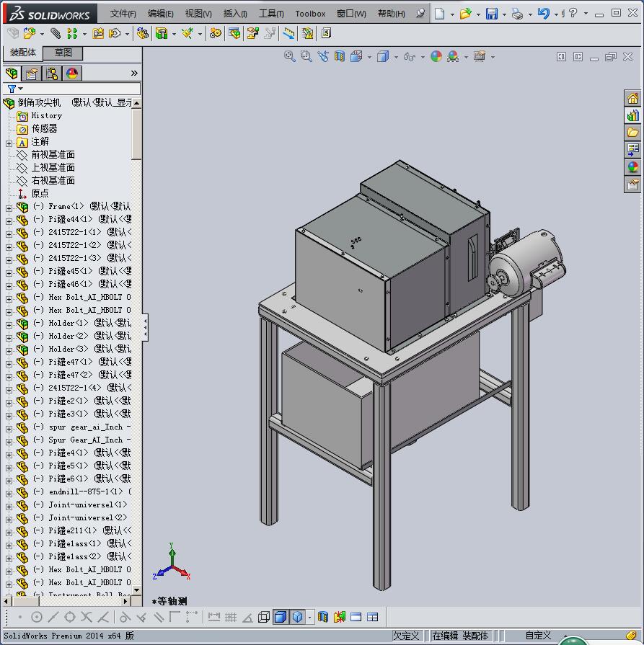644x645 pixels.
Task: Expand the Holder<1> tree node
Action: pos(9,325)
